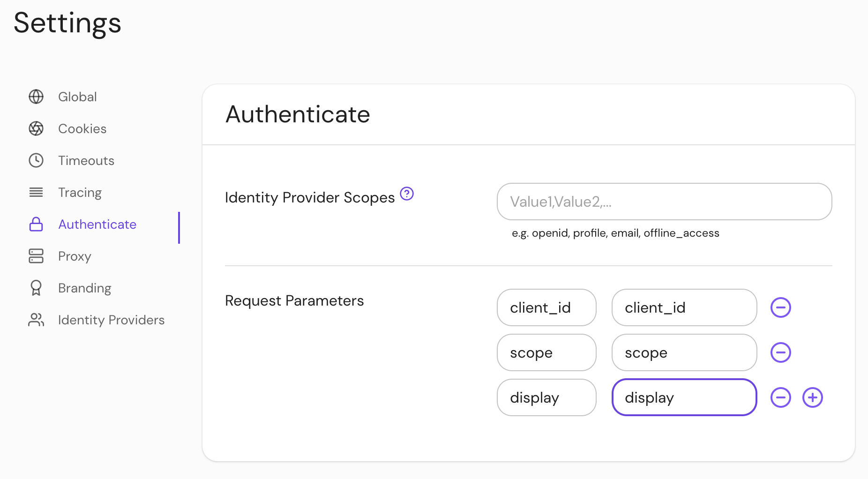The width and height of the screenshot is (868, 479).
Task: Navigate to the Proxy settings section
Action: point(74,256)
